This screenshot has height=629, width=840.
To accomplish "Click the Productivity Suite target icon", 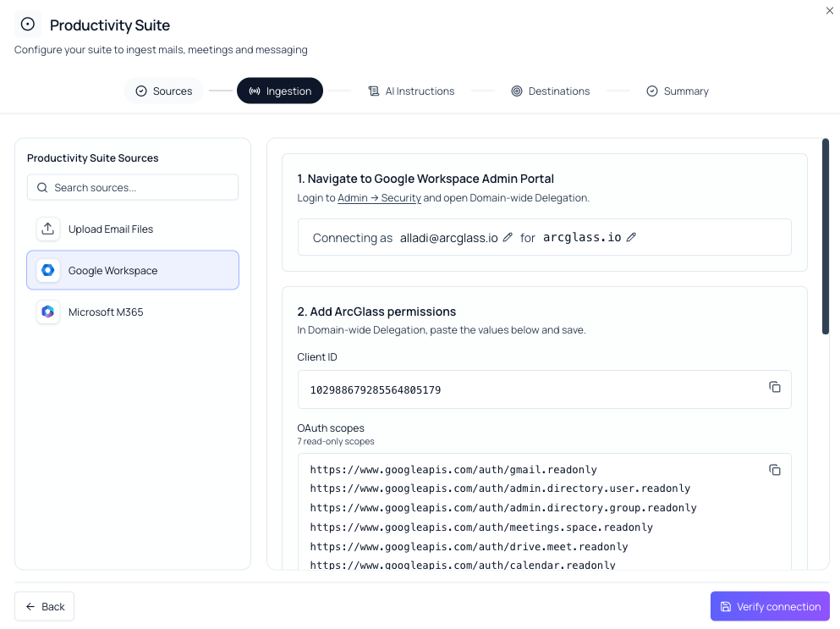I will (27, 25).
